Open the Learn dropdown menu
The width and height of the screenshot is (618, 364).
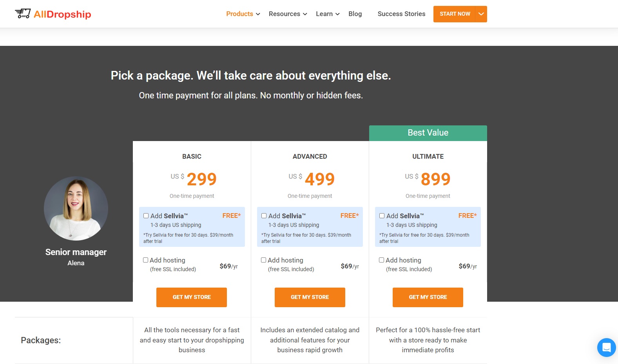coord(328,14)
